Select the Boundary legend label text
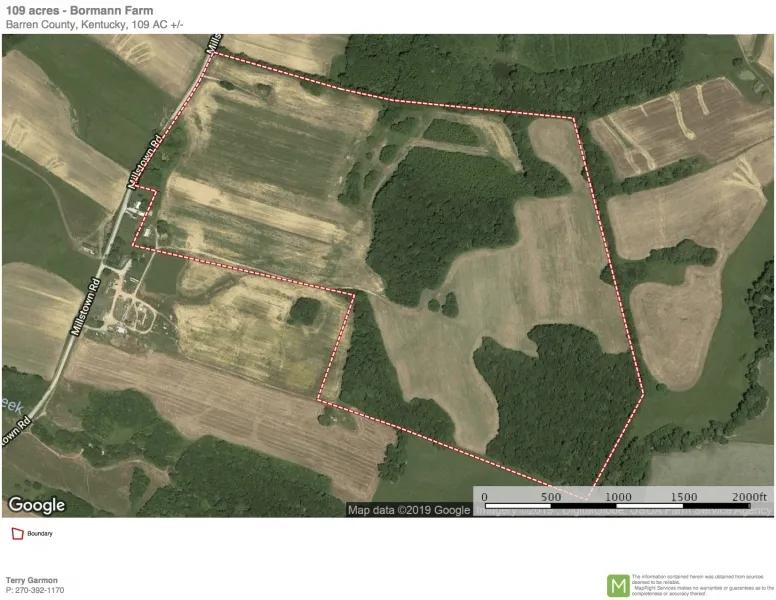Viewport: 776px width, 600px height. pos(40,534)
